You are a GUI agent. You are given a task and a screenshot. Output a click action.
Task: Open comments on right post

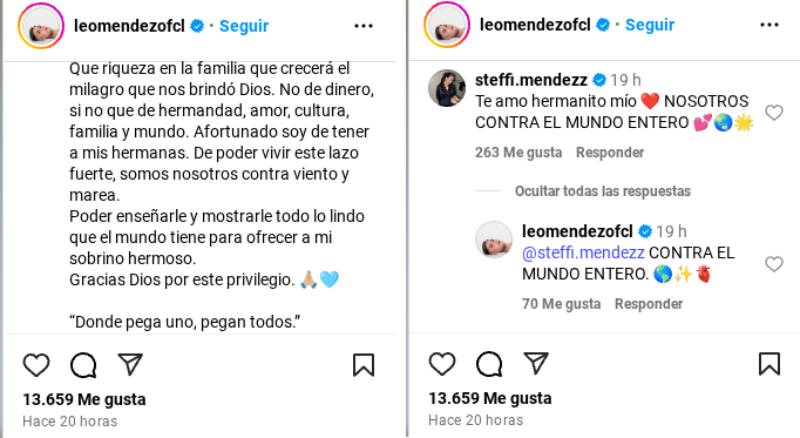coord(490,364)
